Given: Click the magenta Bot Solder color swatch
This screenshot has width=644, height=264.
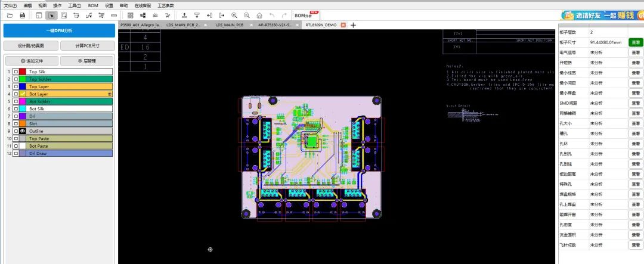Looking at the screenshot, I should pyautogui.click(x=23, y=101).
